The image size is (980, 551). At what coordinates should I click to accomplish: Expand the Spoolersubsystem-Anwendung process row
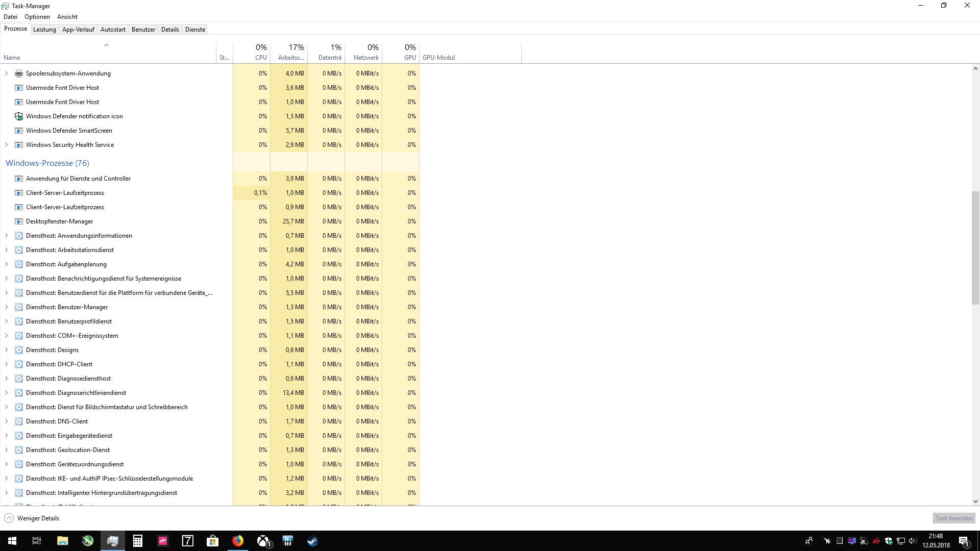6,73
